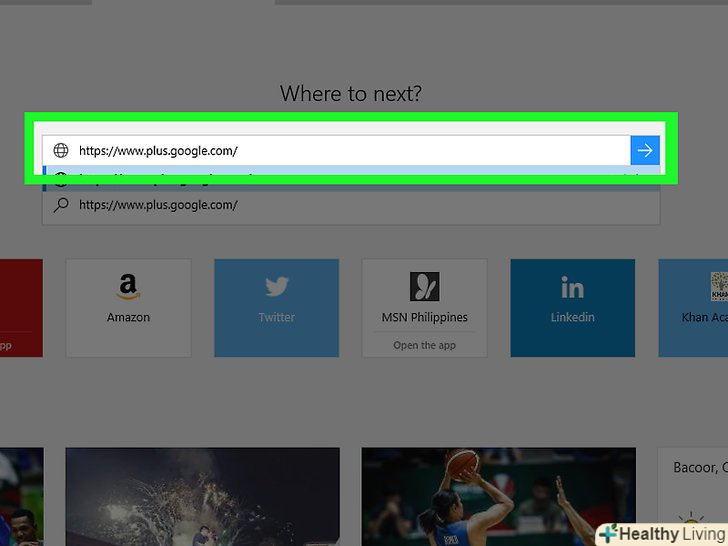This screenshot has width=728, height=546.
Task: Click the magnifier icon in suggestion row
Action: click(x=61, y=205)
